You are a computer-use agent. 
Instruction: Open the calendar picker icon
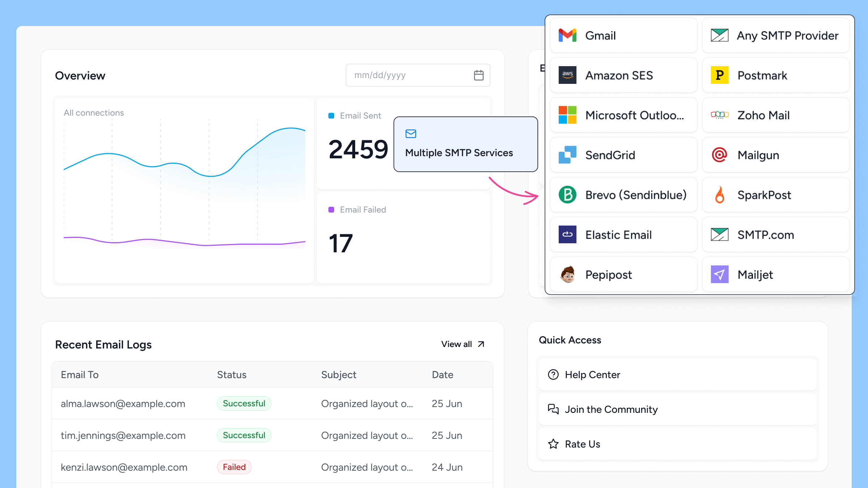coord(479,75)
